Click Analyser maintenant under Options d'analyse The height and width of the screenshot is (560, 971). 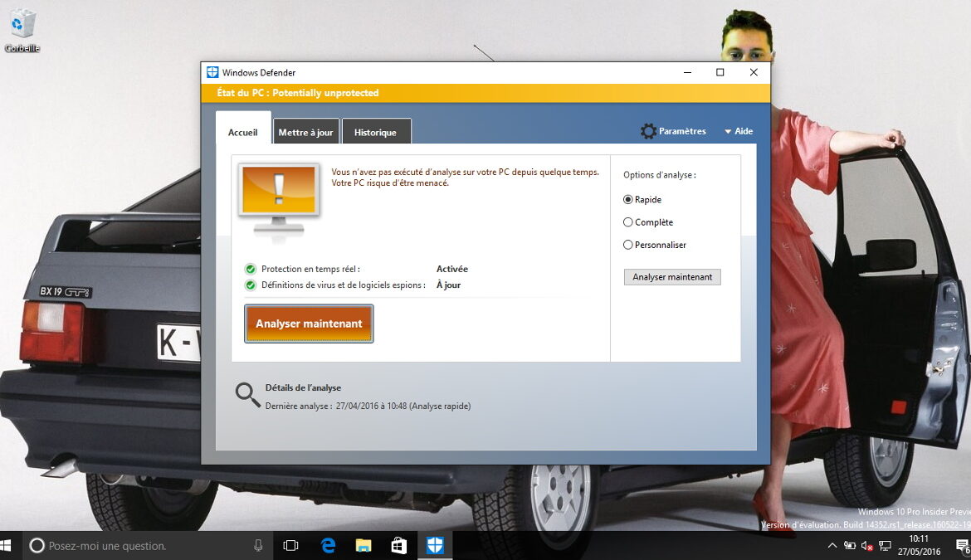tap(672, 277)
